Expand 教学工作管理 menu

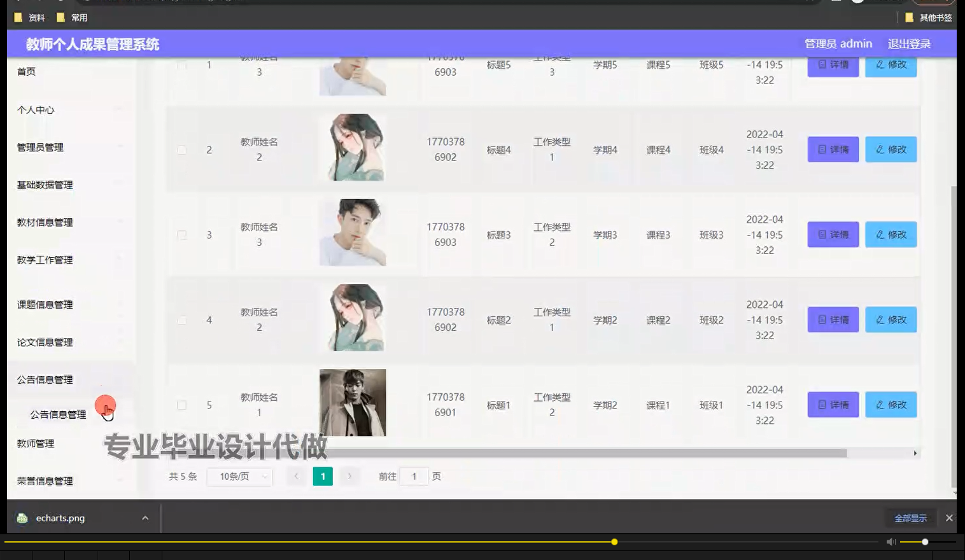[x=71, y=260]
